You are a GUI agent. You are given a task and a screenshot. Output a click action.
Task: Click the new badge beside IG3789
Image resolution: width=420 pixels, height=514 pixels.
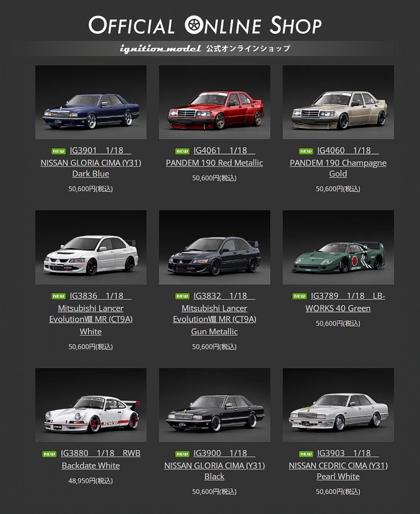point(300,296)
